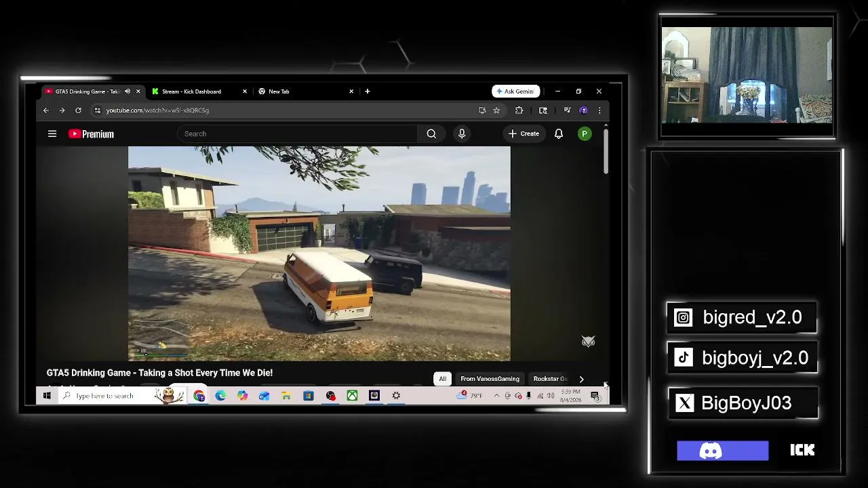Screen dimensions: 868x488
Task: Click the GTA5 video player
Action: coord(319,253)
